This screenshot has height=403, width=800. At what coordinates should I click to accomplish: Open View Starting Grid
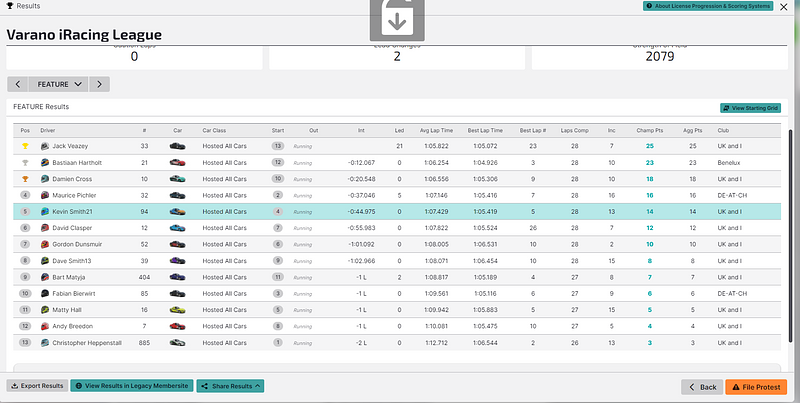tap(750, 108)
